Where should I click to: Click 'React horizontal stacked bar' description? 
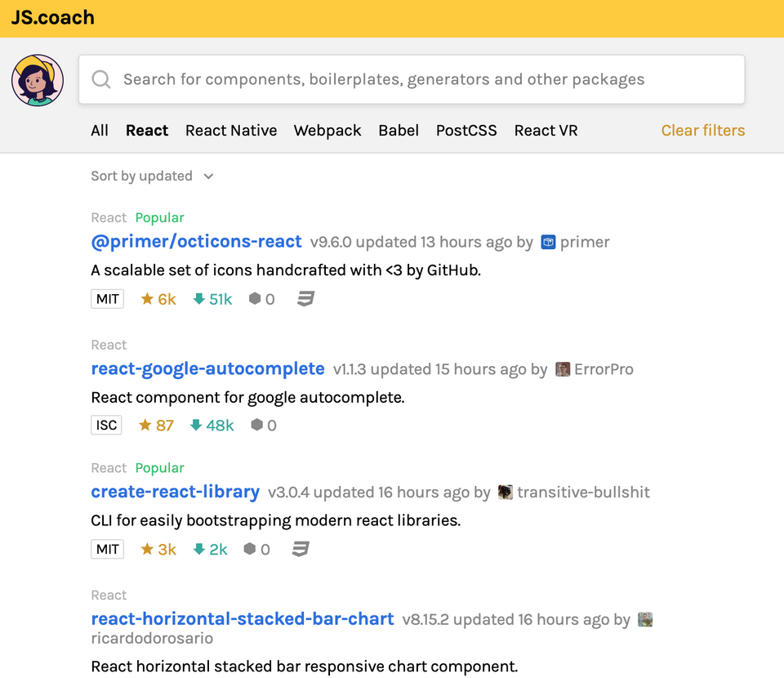pyautogui.click(x=304, y=667)
